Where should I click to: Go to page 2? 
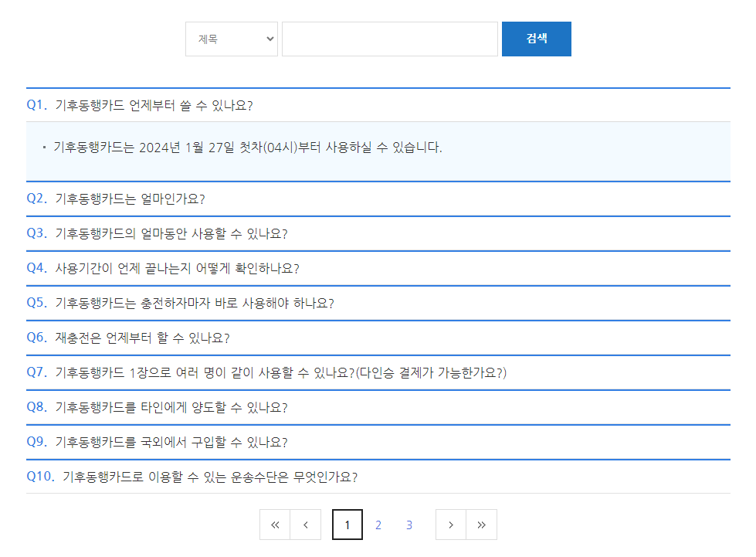(378, 525)
